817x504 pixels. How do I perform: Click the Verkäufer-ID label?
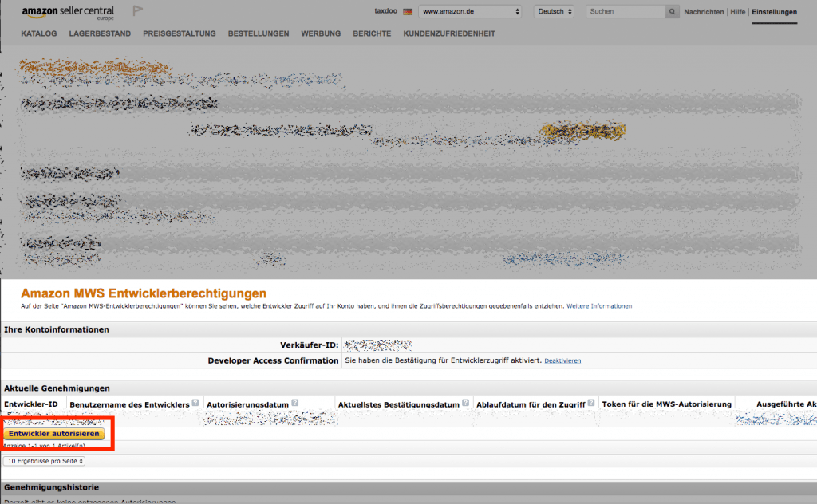[x=310, y=345]
